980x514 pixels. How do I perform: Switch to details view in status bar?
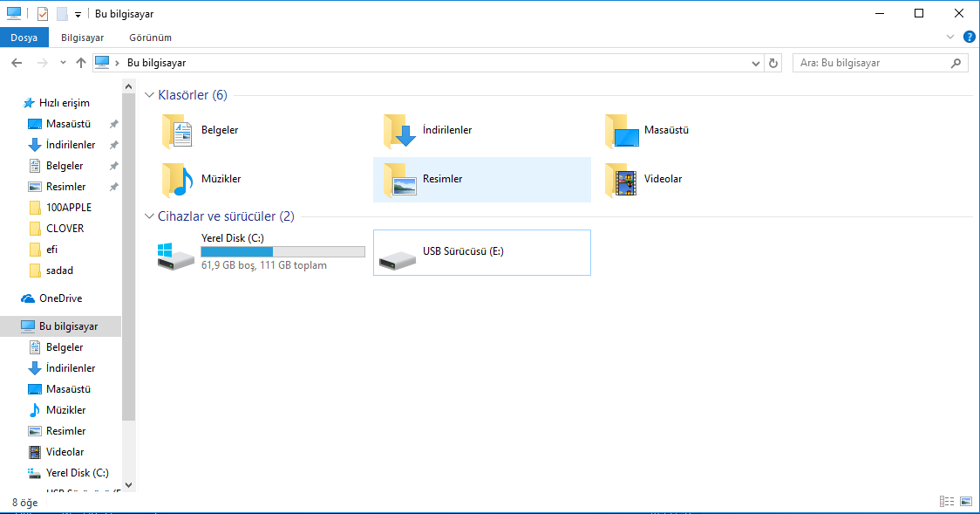[x=947, y=502]
